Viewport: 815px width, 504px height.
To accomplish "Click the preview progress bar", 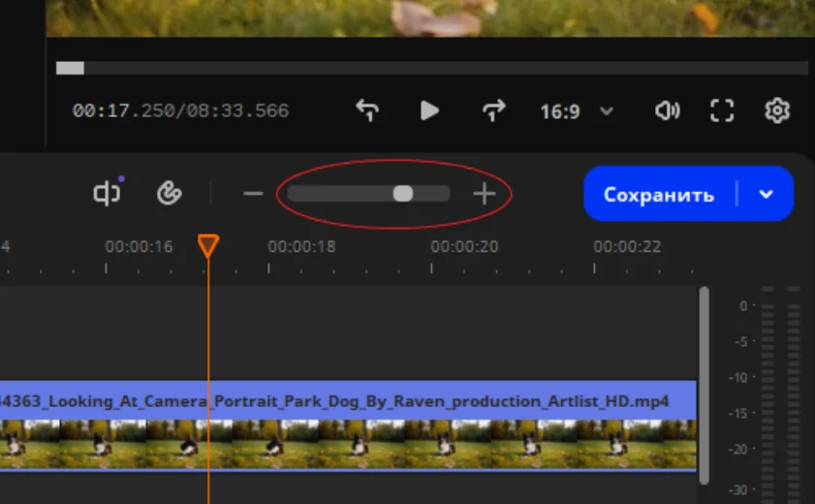I will 432,68.
